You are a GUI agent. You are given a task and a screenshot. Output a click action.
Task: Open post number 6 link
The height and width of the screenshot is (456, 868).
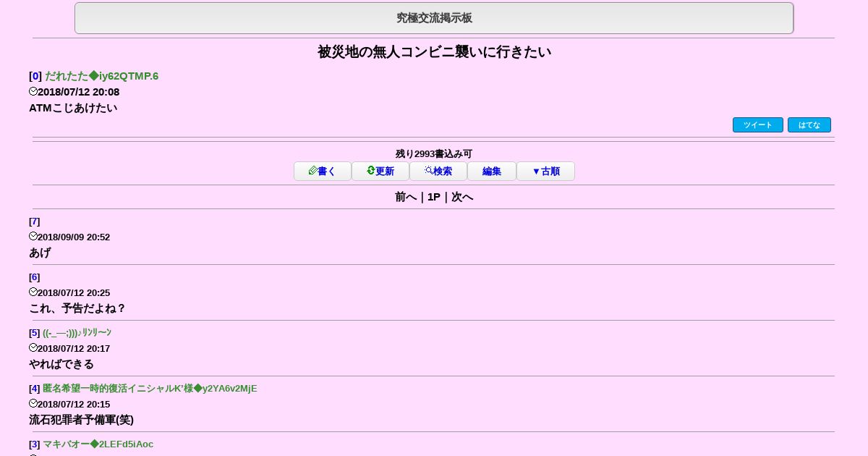[x=34, y=277]
